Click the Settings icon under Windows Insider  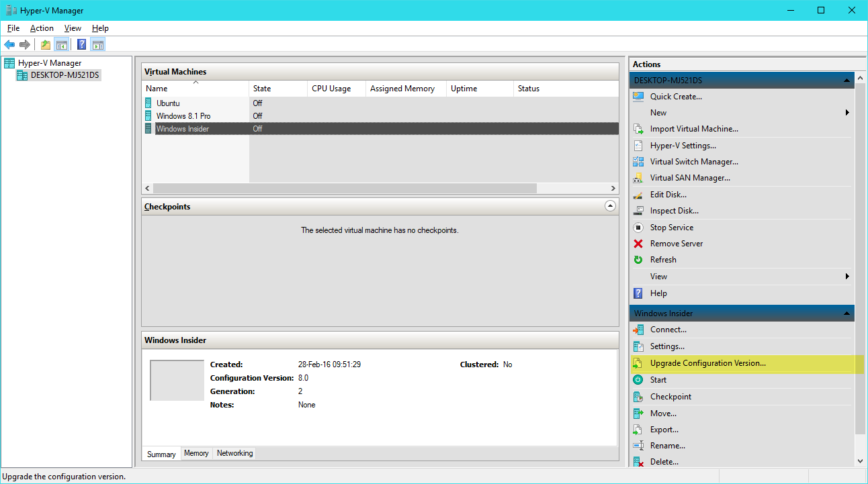coord(638,346)
